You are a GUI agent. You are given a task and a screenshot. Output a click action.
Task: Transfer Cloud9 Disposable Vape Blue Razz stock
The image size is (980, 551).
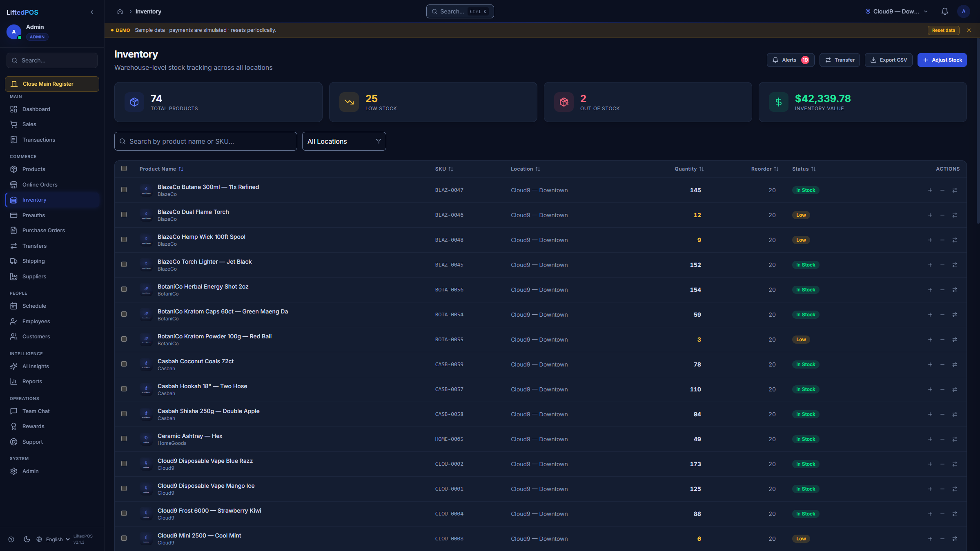click(955, 464)
